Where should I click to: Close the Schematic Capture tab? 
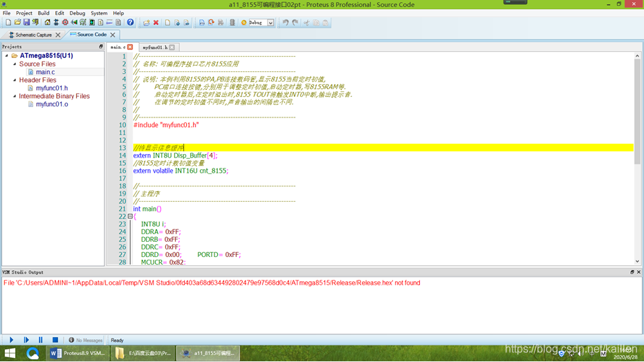pyautogui.click(x=58, y=35)
